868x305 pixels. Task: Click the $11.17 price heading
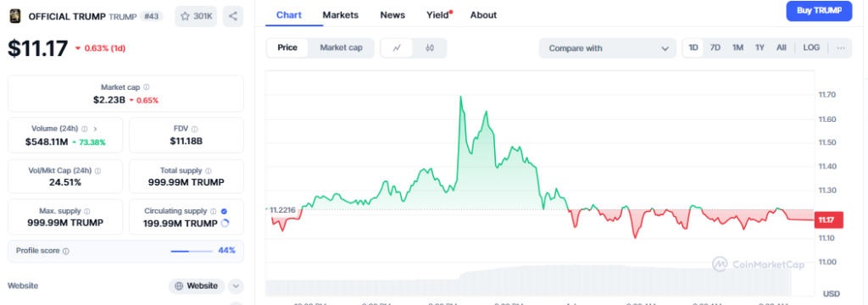[x=37, y=48]
